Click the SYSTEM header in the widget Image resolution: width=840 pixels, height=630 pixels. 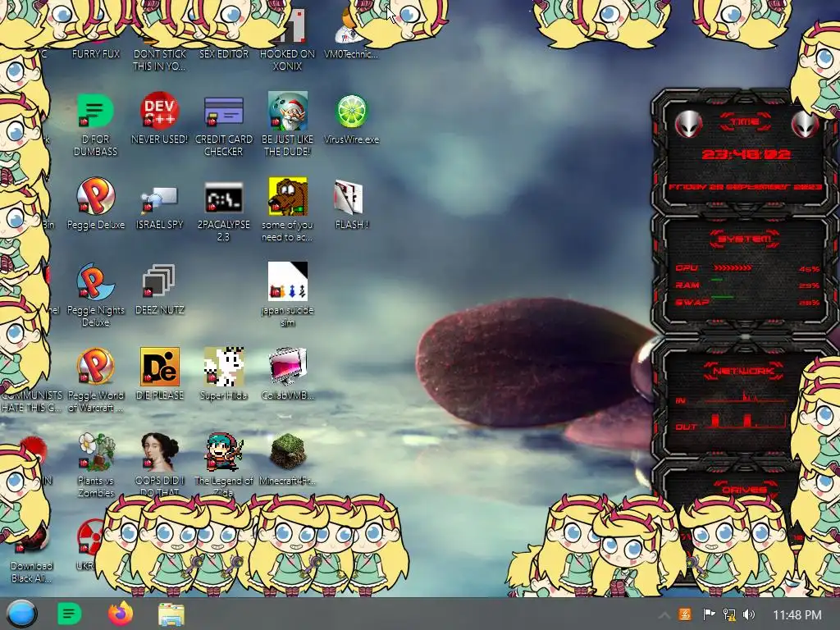(x=745, y=239)
